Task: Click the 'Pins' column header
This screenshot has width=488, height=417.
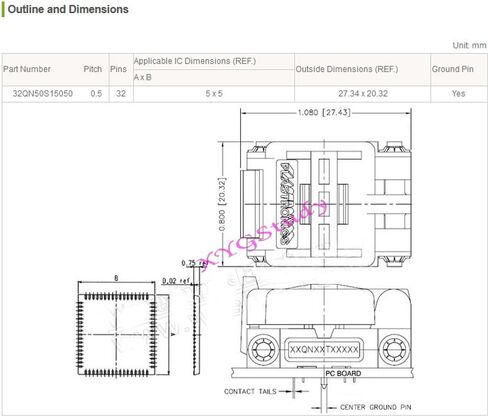Action: click(118, 69)
